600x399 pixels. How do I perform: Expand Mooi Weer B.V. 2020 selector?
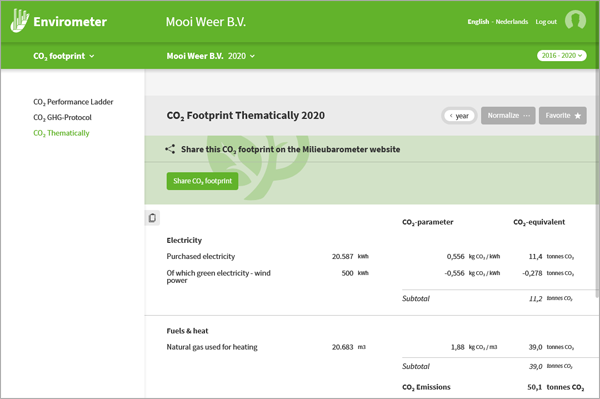pyautogui.click(x=210, y=56)
